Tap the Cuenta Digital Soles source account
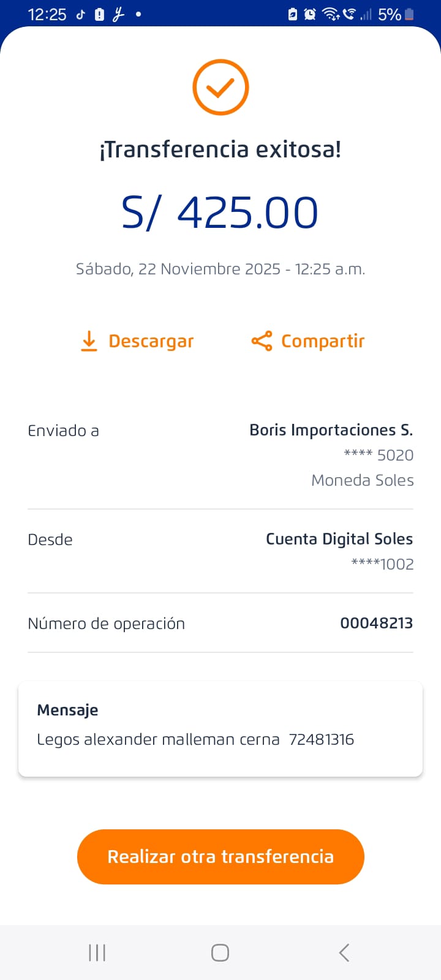Screen dimensions: 441x980 coord(339,539)
